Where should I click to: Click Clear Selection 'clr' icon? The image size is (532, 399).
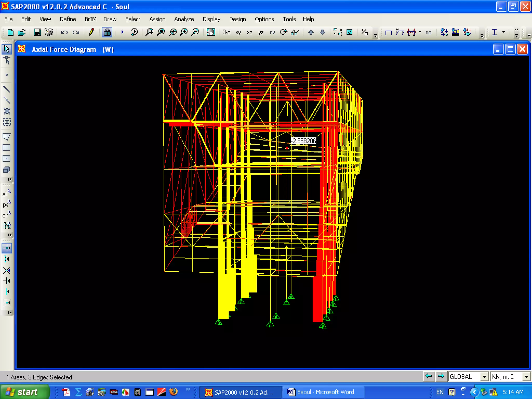6,215
